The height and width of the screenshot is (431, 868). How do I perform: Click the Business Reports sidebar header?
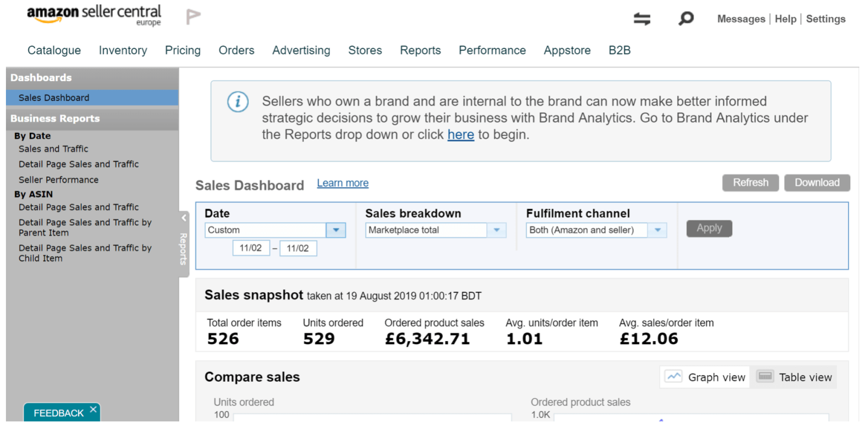tap(92, 119)
